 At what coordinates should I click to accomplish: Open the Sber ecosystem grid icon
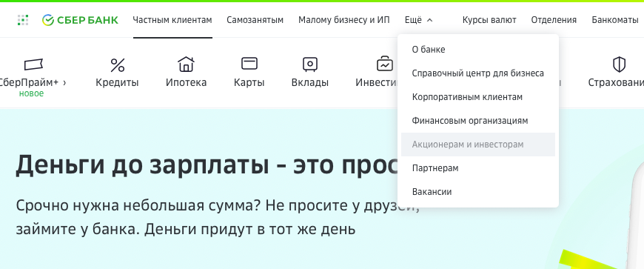tap(23, 20)
